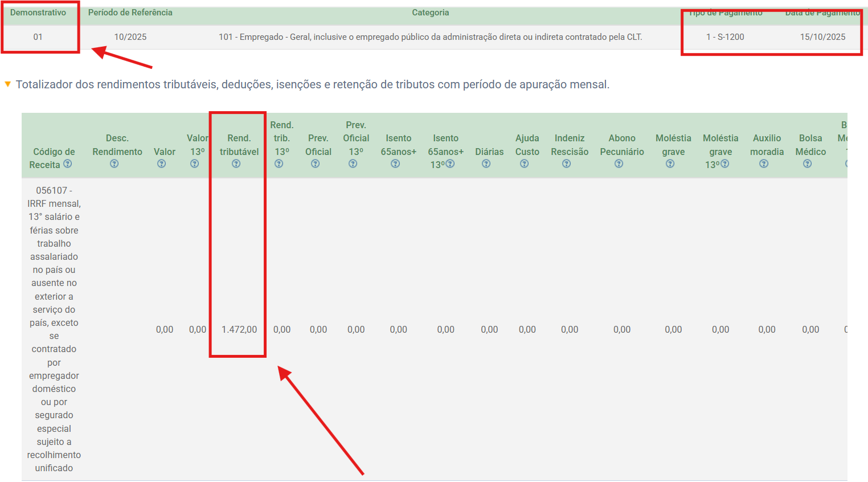Viewport: 868px width, 482px height.
Task: Select the 0,00 under Indeniz Rescisão
Action: tap(570, 329)
